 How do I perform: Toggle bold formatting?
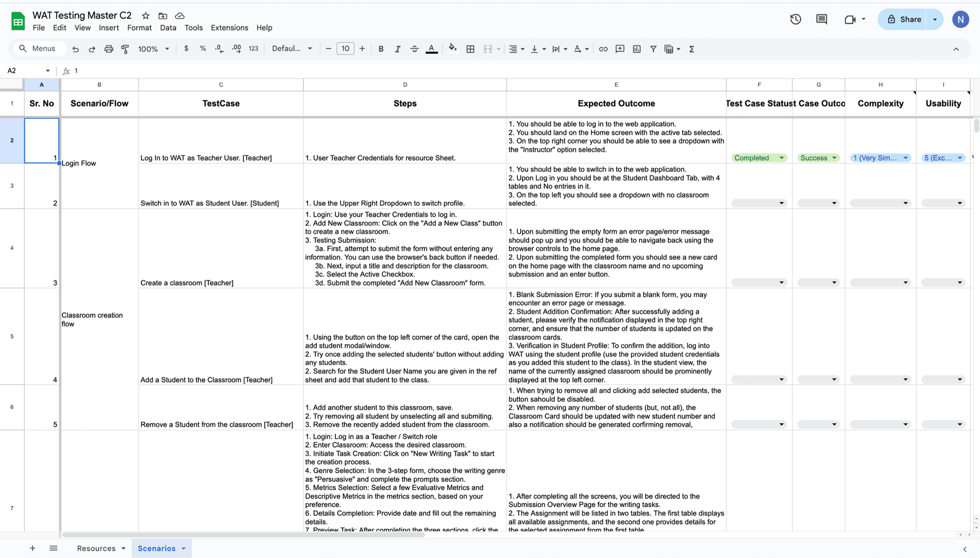[381, 49]
